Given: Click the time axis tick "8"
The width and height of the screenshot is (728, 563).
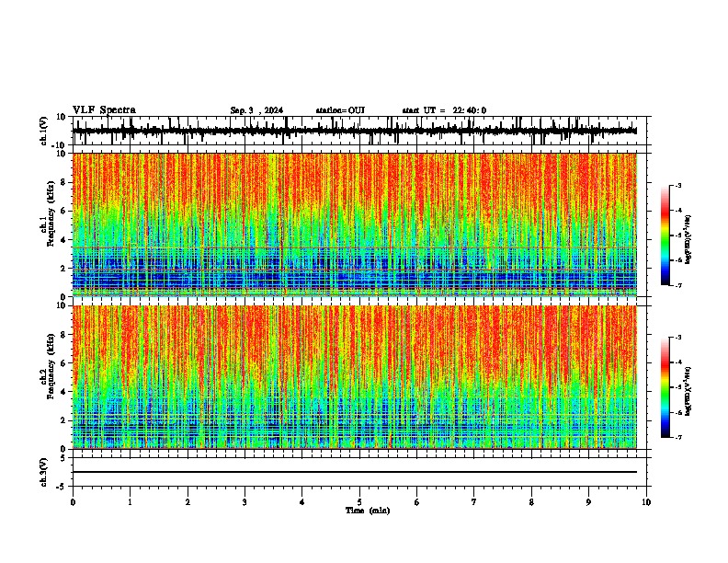Looking at the screenshot, I should (x=531, y=502).
